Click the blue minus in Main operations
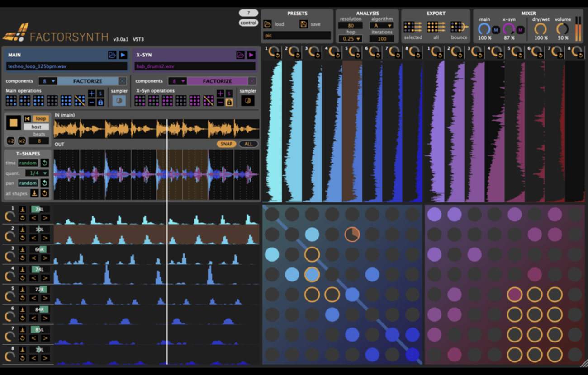Viewport: 588px width, 375px height. tap(92, 103)
